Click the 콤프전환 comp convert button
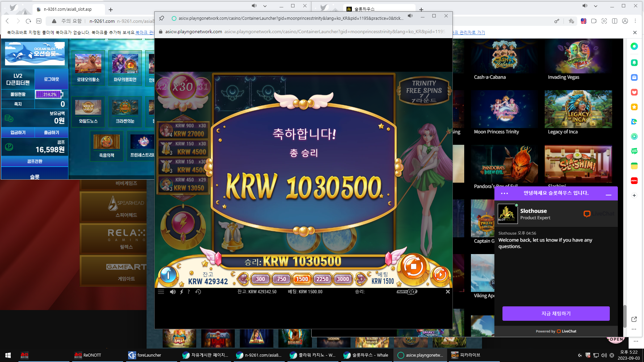The image size is (644, 362). click(35, 161)
